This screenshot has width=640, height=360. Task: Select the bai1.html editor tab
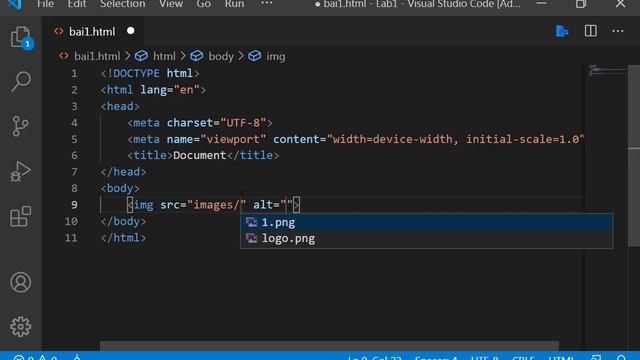tap(93, 31)
